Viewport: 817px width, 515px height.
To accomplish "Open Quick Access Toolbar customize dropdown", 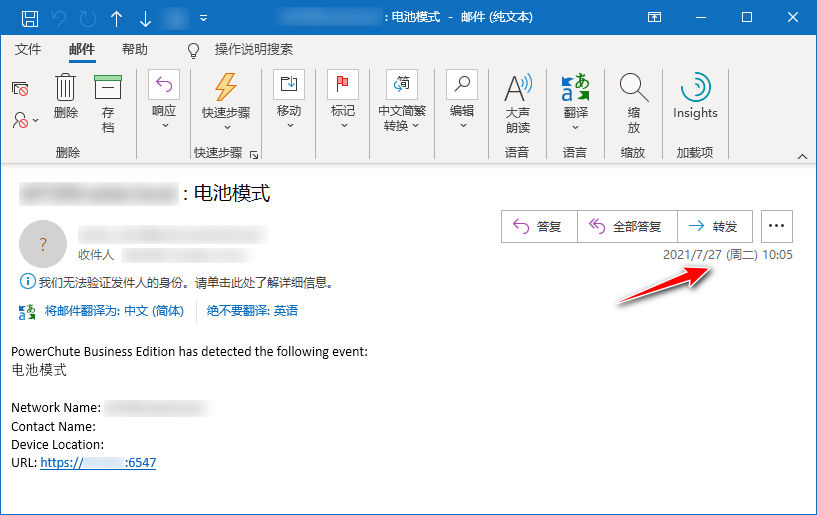I will (203, 18).
